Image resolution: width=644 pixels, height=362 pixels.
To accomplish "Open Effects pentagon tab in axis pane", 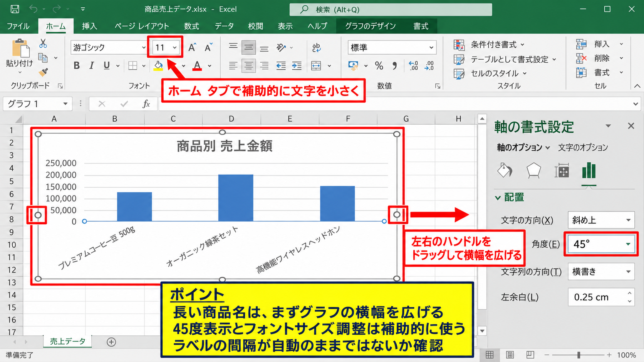I will coord(533,170).
